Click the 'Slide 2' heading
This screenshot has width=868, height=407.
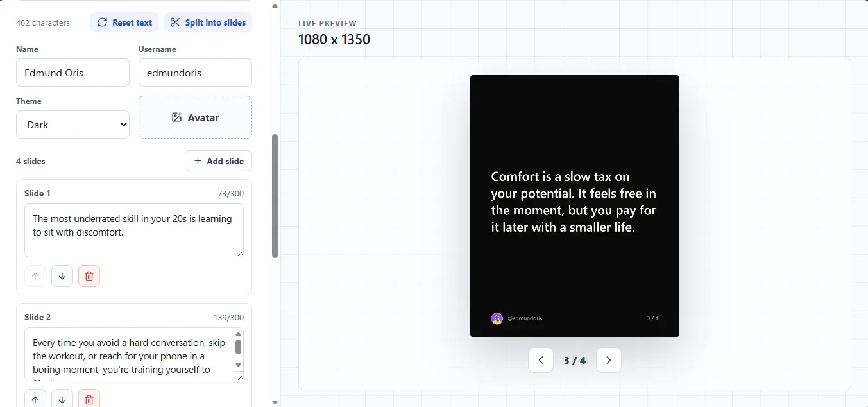click(x=37, y=317)
